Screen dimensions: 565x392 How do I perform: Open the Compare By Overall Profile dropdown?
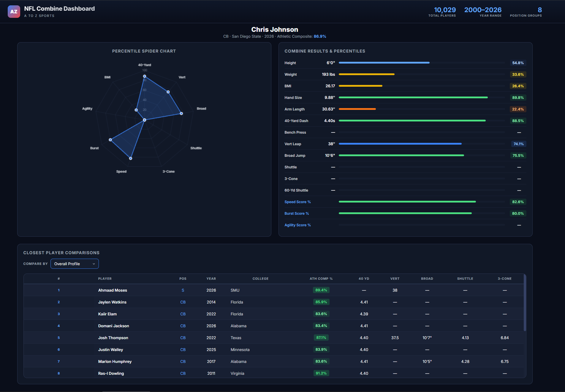pos(75,264)
